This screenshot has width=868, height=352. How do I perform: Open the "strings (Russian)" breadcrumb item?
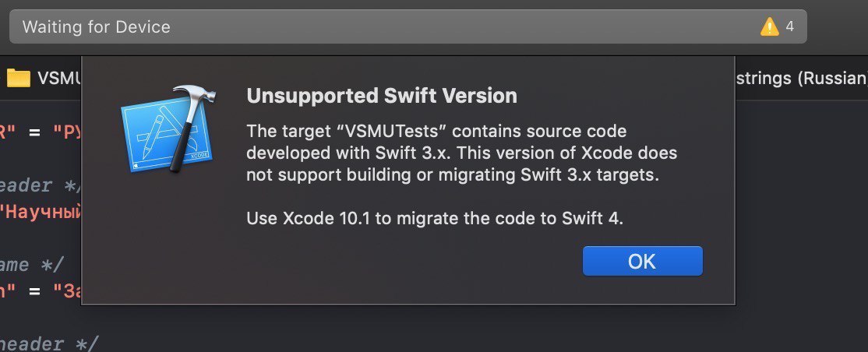(801, 78)
